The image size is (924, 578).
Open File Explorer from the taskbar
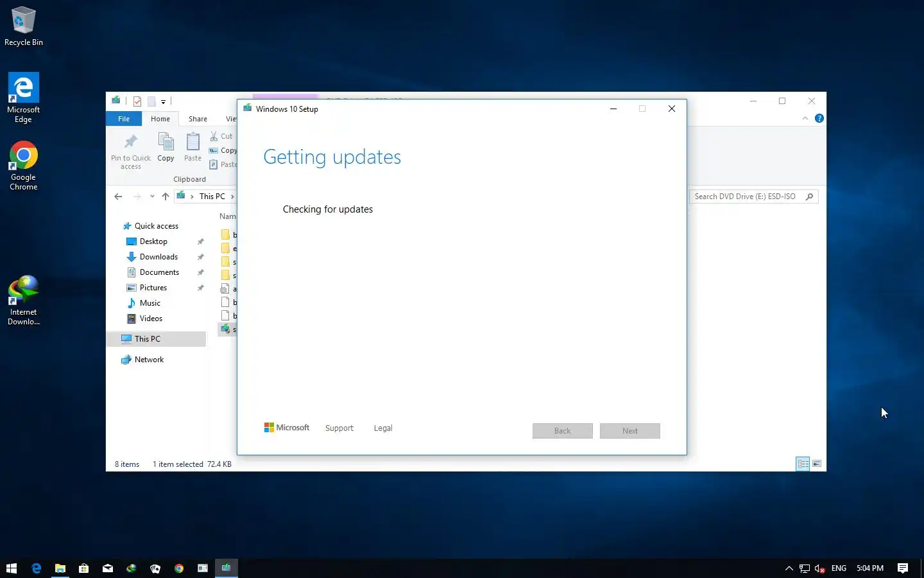(60, 568)
